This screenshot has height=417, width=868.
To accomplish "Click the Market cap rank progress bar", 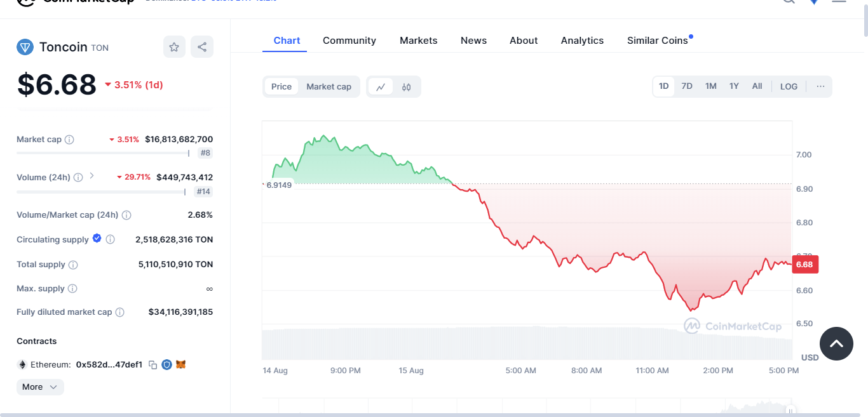I will pos(103,153).
